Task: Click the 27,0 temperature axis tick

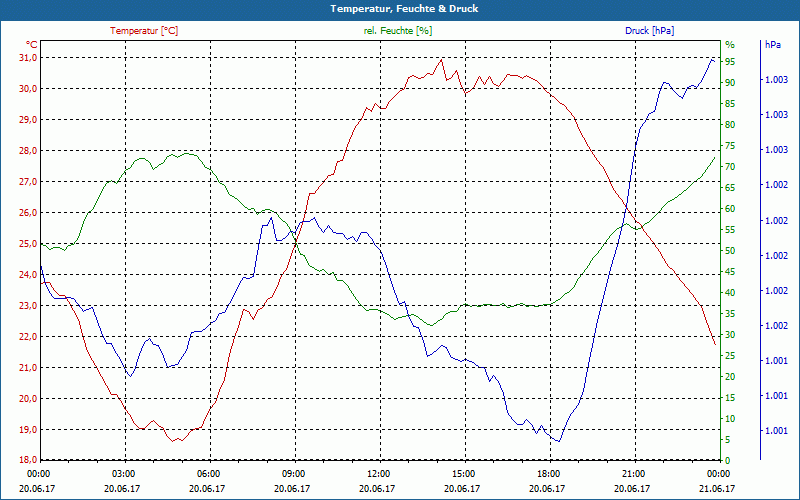Action: [x=28, y=182]
